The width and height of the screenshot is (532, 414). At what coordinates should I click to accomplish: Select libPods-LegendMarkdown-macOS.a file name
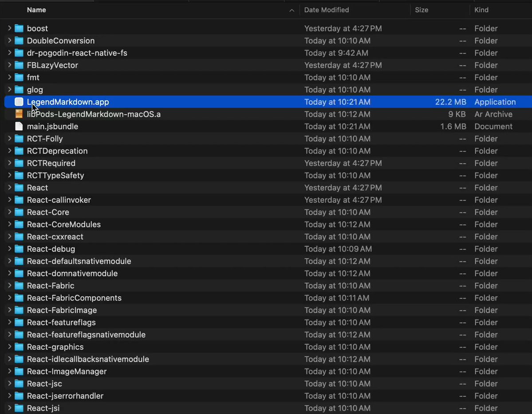tap(94, 114)
